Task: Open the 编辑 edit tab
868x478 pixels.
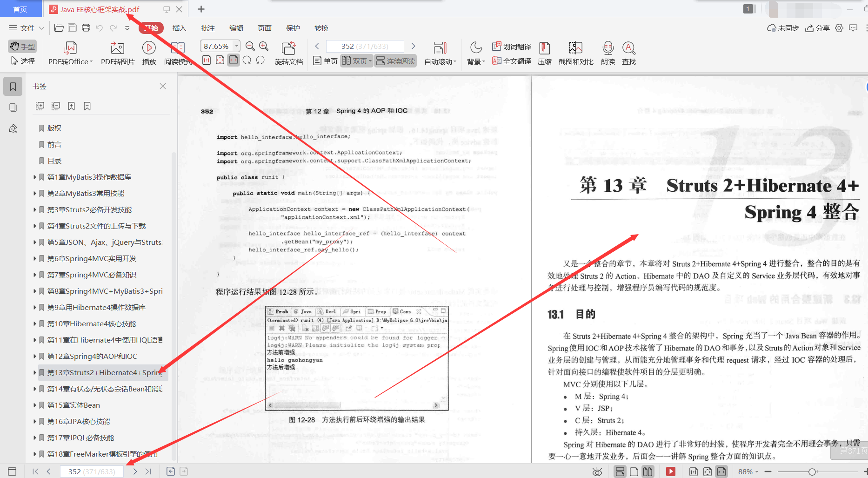Action: coord(236,28)
